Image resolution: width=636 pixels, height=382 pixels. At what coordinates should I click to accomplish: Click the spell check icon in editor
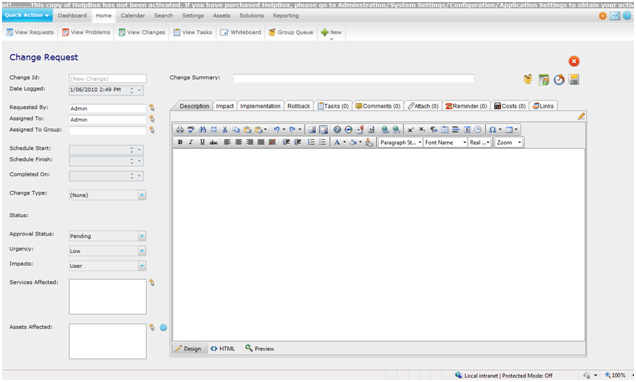191,130
